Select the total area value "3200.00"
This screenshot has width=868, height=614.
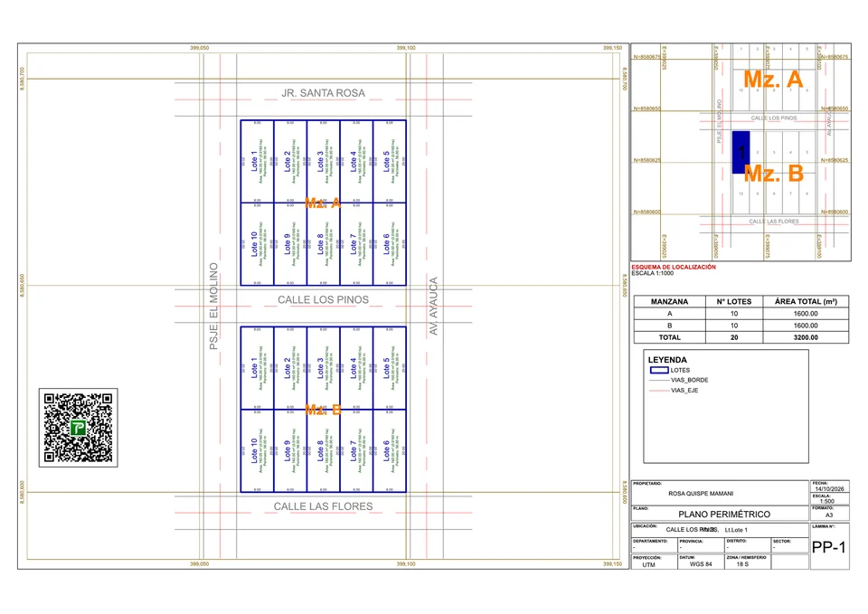coord(806,337)
